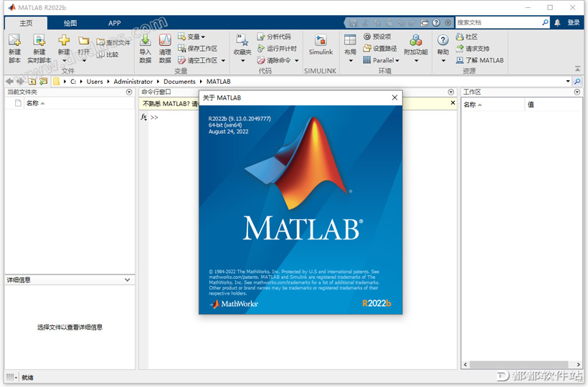
Task: Click Analyze Code (分析代码)
Action: 274,37
